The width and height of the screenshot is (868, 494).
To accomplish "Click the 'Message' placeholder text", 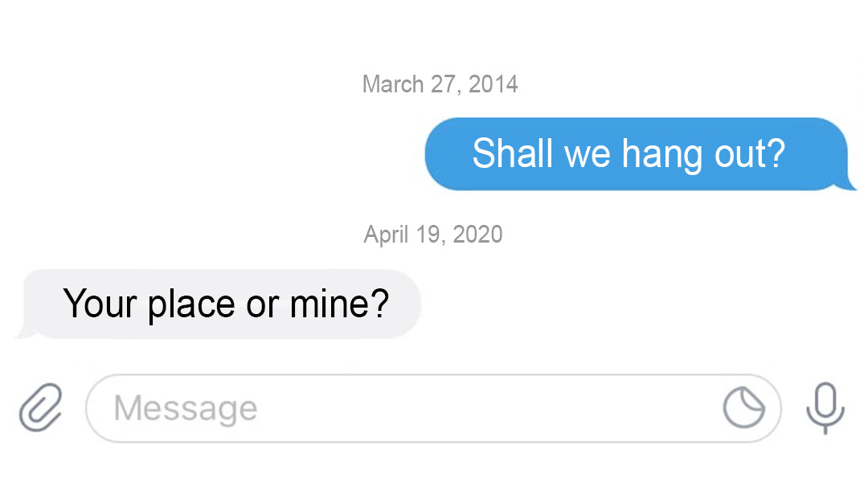I will tap(186, 408).
